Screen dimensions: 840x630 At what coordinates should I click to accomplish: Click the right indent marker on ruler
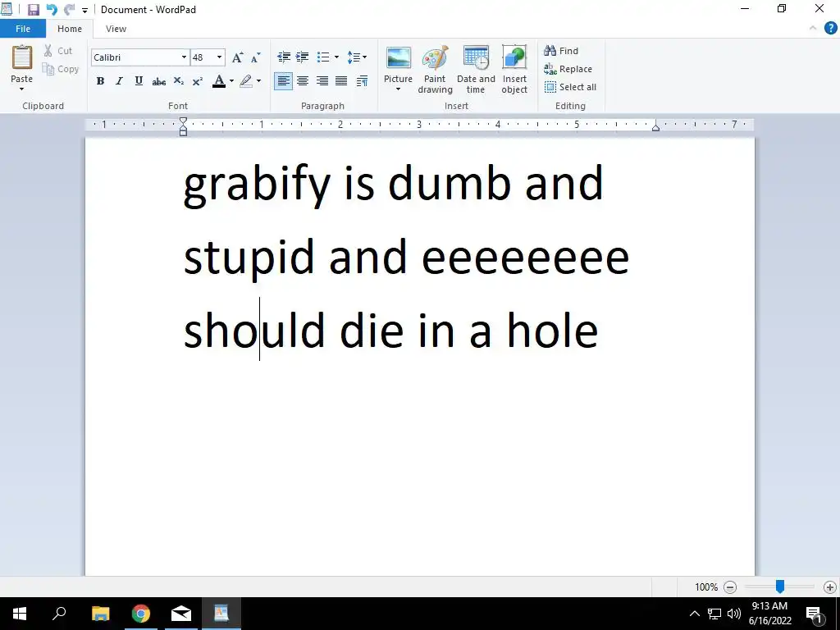[x=655, y=127]
